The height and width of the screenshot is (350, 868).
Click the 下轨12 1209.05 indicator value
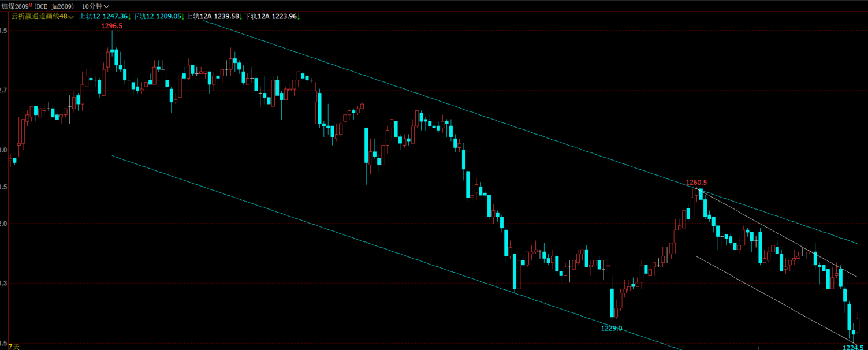157,17
